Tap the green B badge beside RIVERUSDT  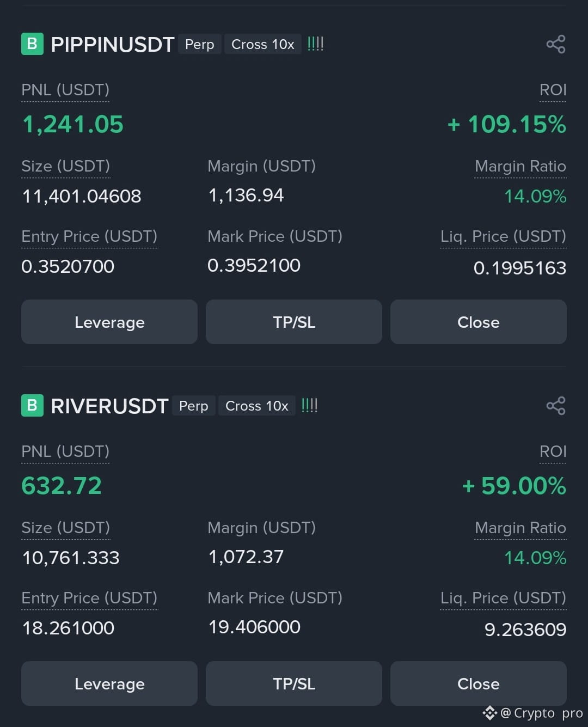click(x=32, y=406)
